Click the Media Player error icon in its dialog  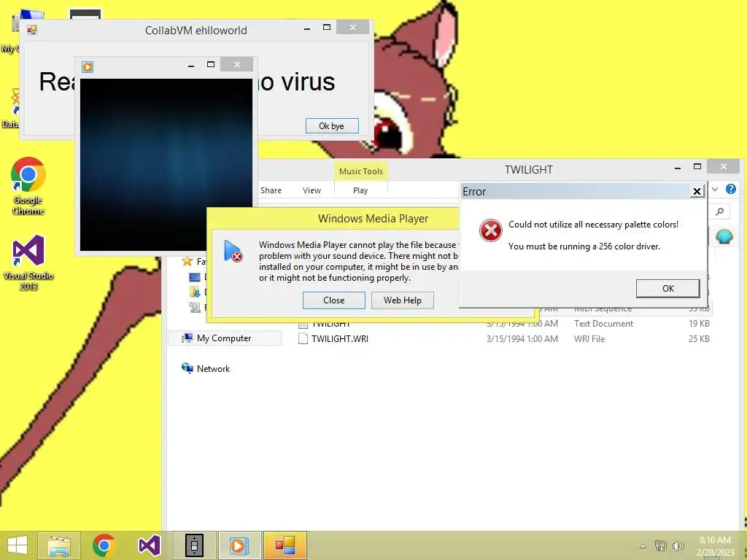[233, 251]
